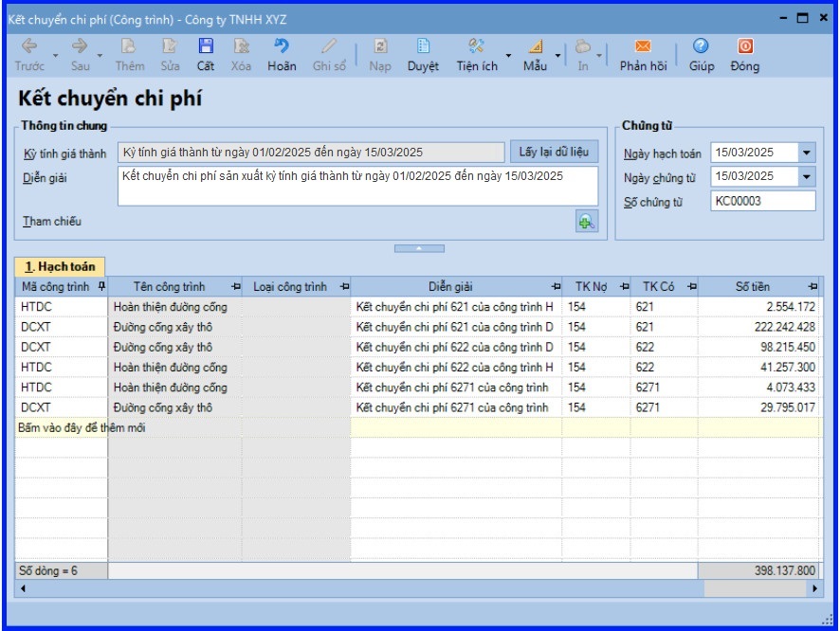
Task: Open Ngày hạch toán date dropdown
Action: point(806,153)
